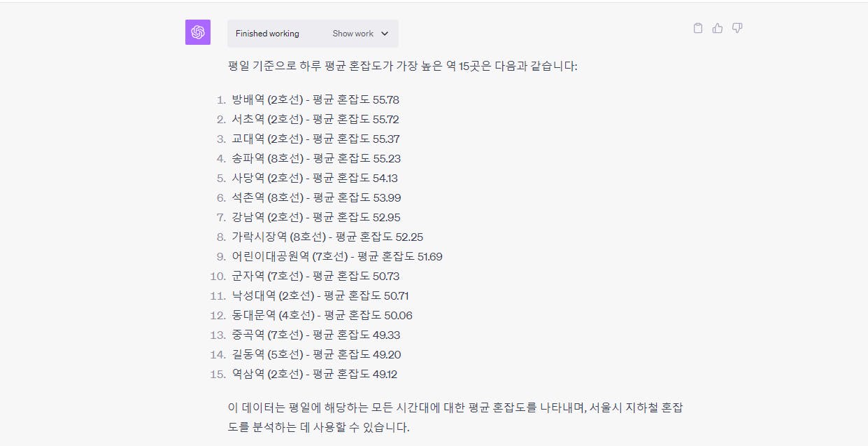The height and width of the screenshot is (446, 868).
Task: Click the intro sentence about 평일 기준 혼잡도
Action: click(403, 67)
